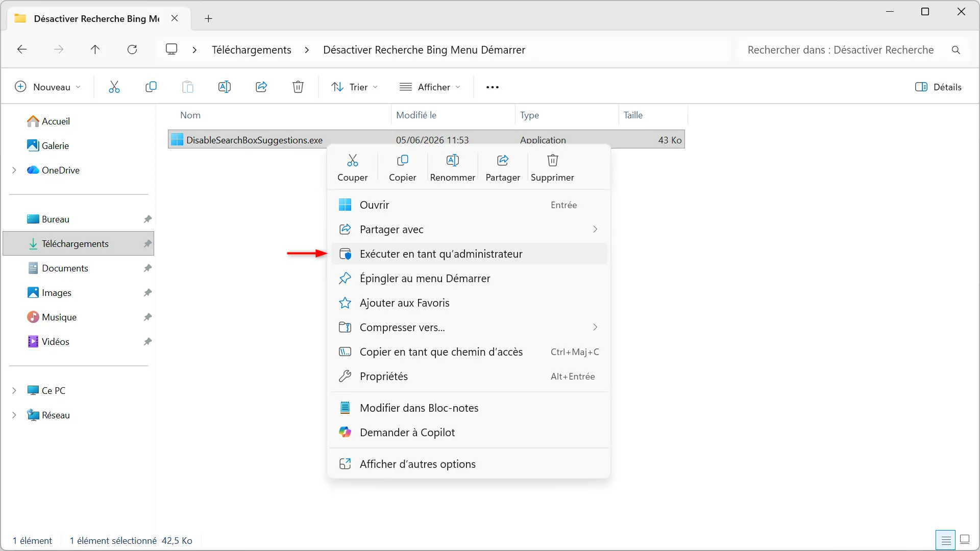Unpin Documents via its pin icon
The width and height of the screenshot is (980, 551).
[x=148, y=268]
